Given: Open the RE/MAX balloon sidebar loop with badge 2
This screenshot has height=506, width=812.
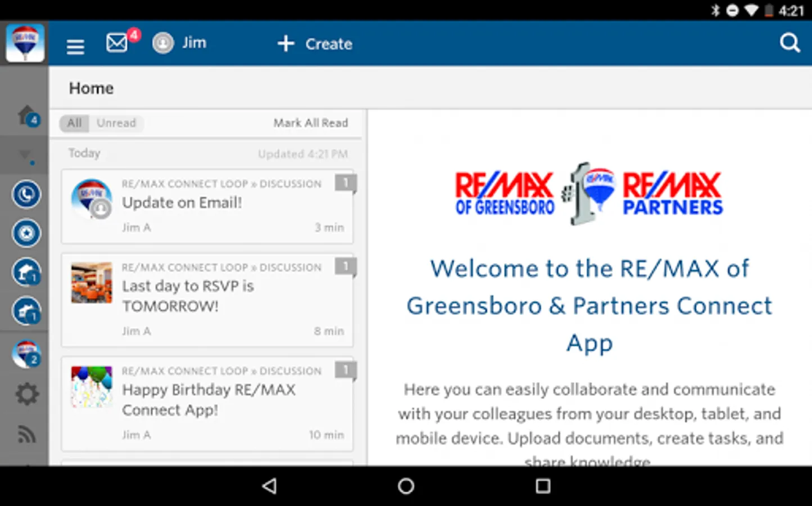Looking at the screenshot, I should pyautogui.click(x=26, y=355).
